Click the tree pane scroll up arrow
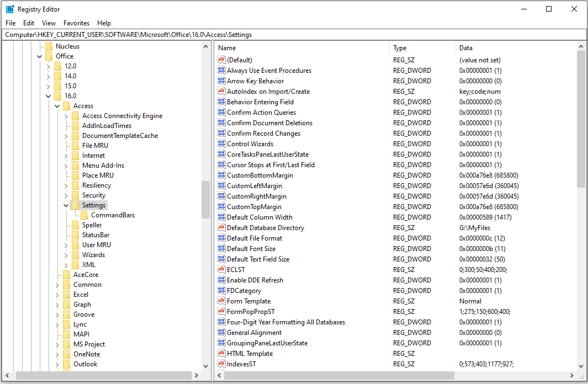 pyautogui.click(x=205, y=46)
